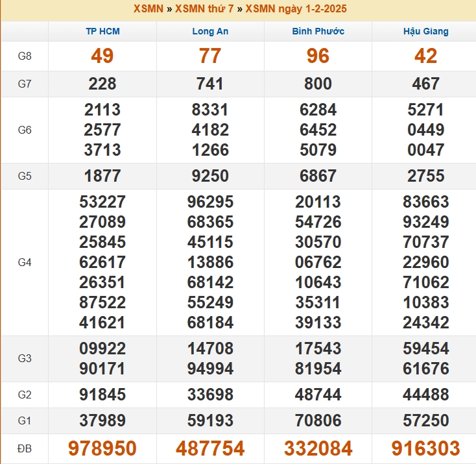Select G1 number 37989
Screen dimensions: 476x464
pyautogui.click(x=102, y=421)
